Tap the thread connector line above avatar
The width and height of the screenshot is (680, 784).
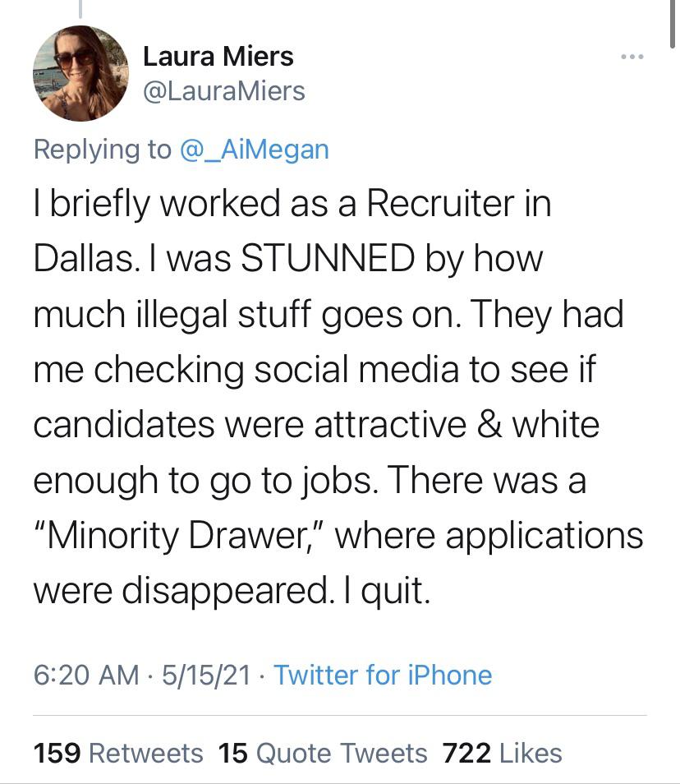[x=80, y=9]
